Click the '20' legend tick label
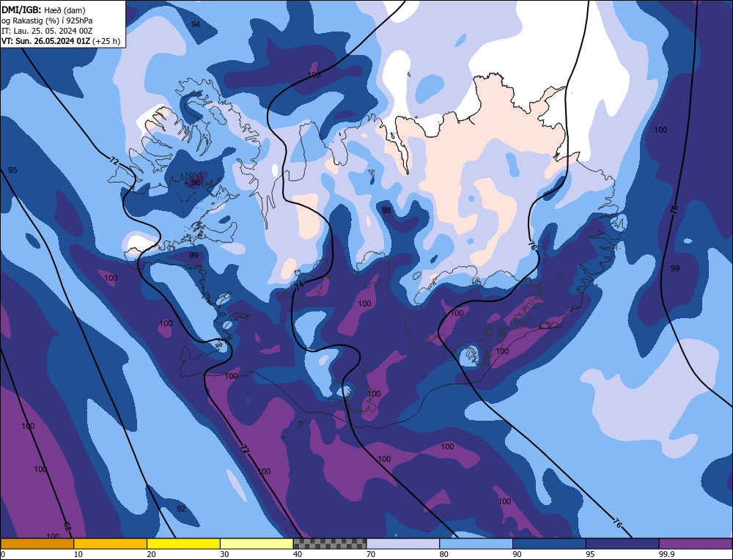Viewport: 733px width, 560px height. 152,554
